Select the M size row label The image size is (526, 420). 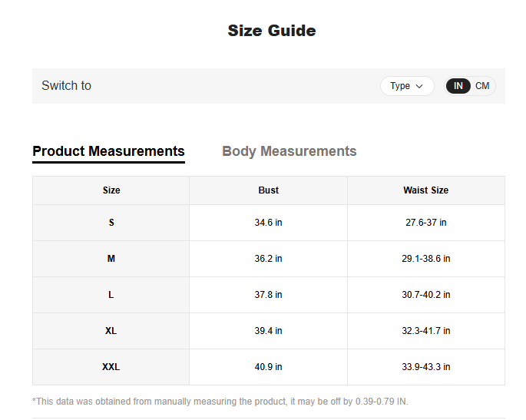111,259
